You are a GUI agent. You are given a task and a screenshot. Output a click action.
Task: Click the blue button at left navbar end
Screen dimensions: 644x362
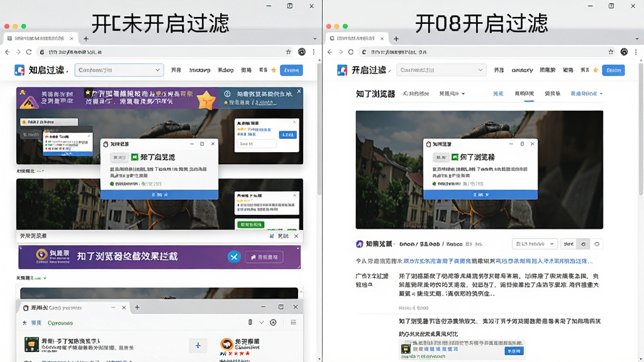point(292,70)
